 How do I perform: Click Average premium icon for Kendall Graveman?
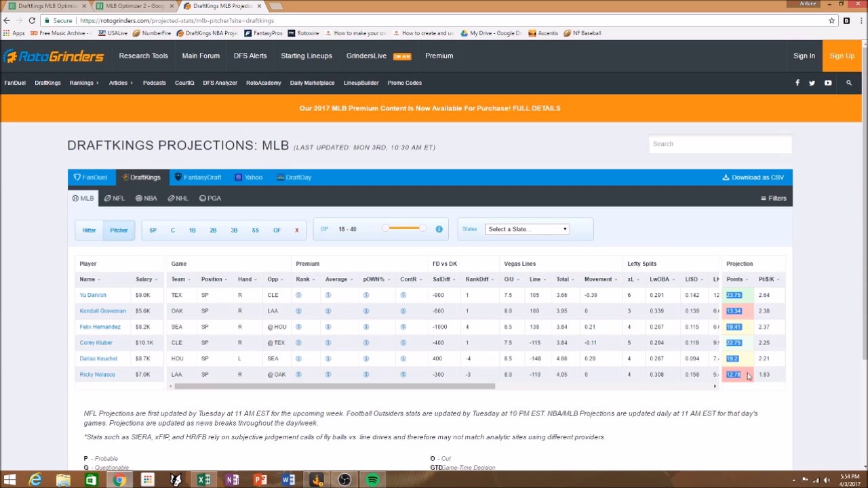tap(328, 311)
